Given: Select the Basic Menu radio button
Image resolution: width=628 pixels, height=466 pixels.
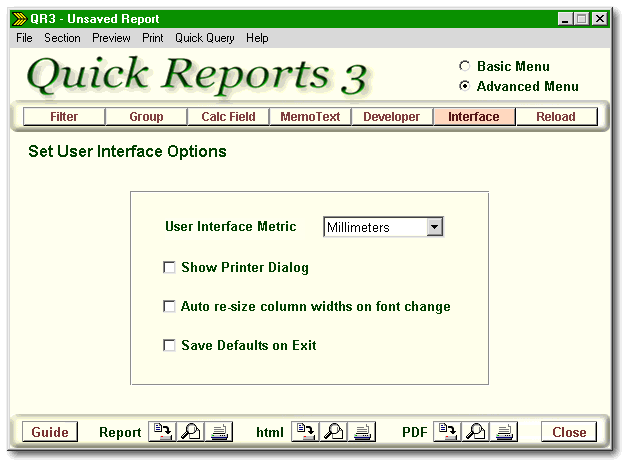Looking at the screenshot, I should pyautogui.click(x=464, y=66).
